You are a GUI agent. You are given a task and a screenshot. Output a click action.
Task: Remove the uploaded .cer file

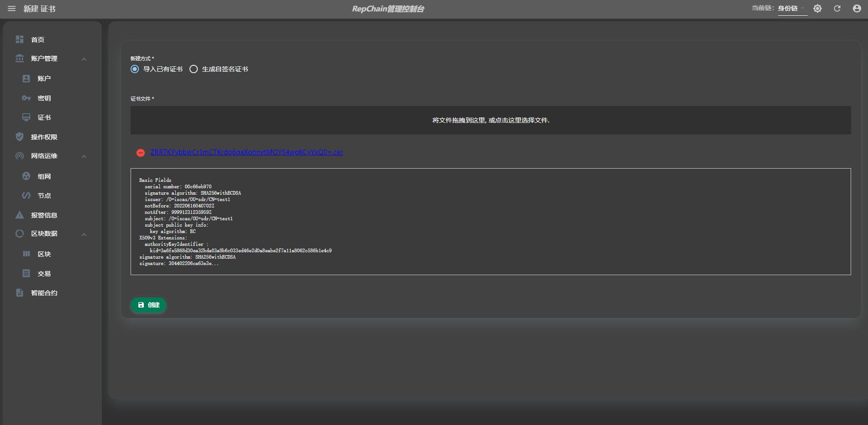[141, 153]
